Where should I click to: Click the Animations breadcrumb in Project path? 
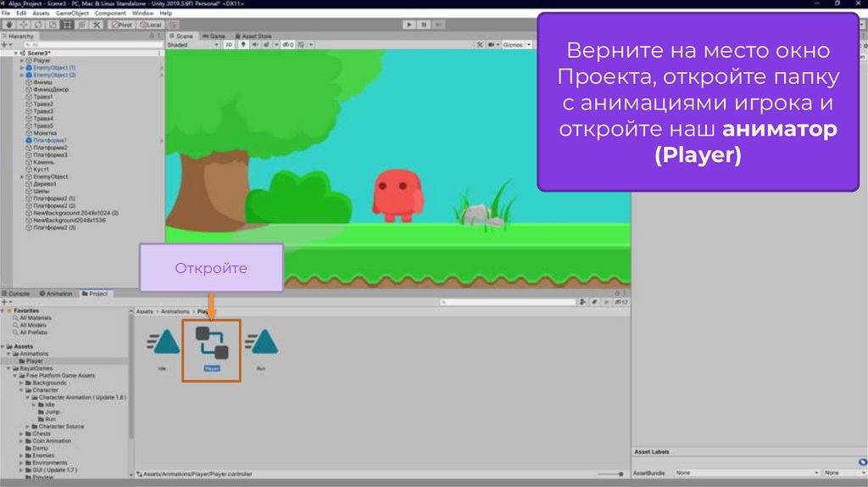click(x=175, y=311)
